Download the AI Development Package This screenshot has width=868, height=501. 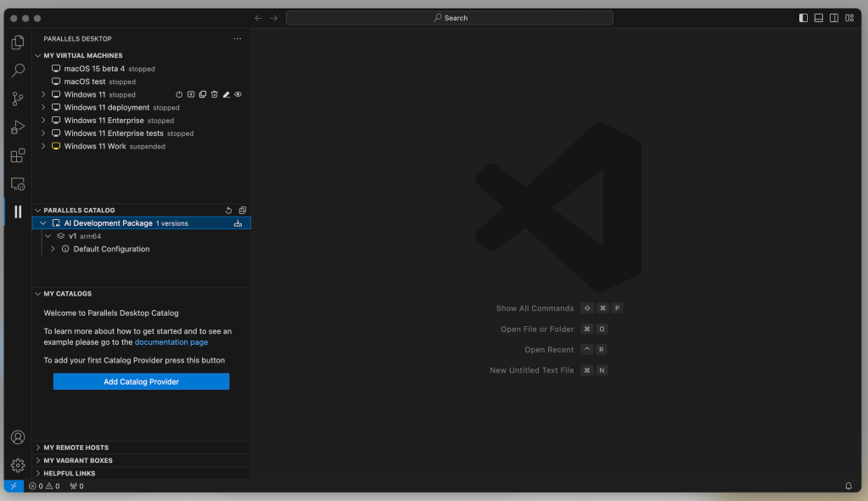point(238,223)
